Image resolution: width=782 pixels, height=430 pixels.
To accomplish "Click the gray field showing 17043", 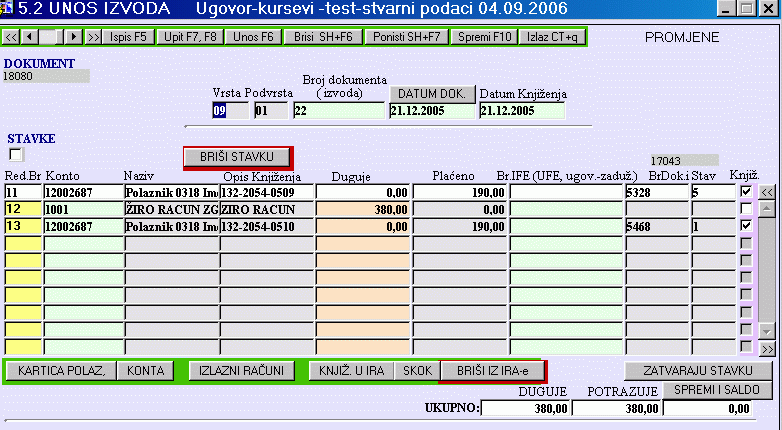I will click(684, 161).
